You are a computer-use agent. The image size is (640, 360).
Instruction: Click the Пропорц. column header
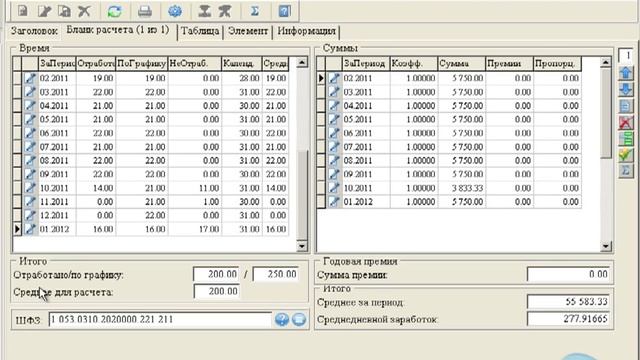coord(557,64)
